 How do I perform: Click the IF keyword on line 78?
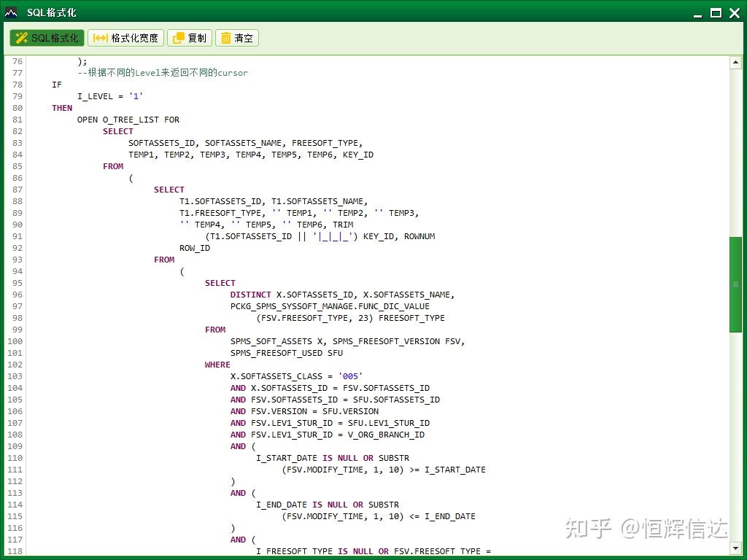(x=57, y=85)
